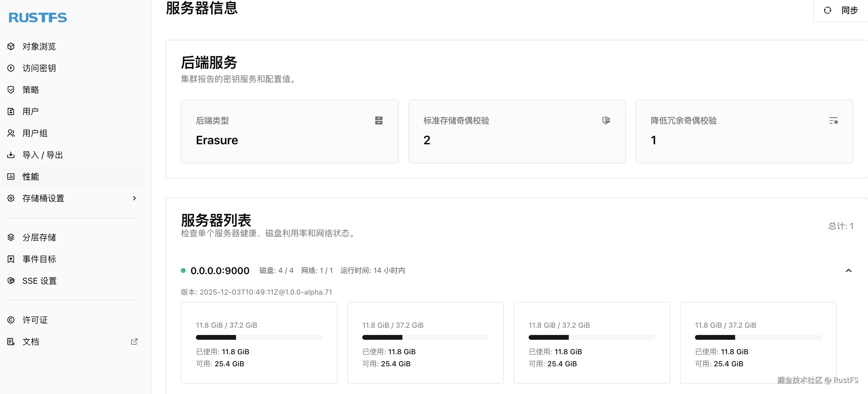Expand the 存储桶设置 submenu chevron
The image size is (868, 394).
tap(134, 198)
